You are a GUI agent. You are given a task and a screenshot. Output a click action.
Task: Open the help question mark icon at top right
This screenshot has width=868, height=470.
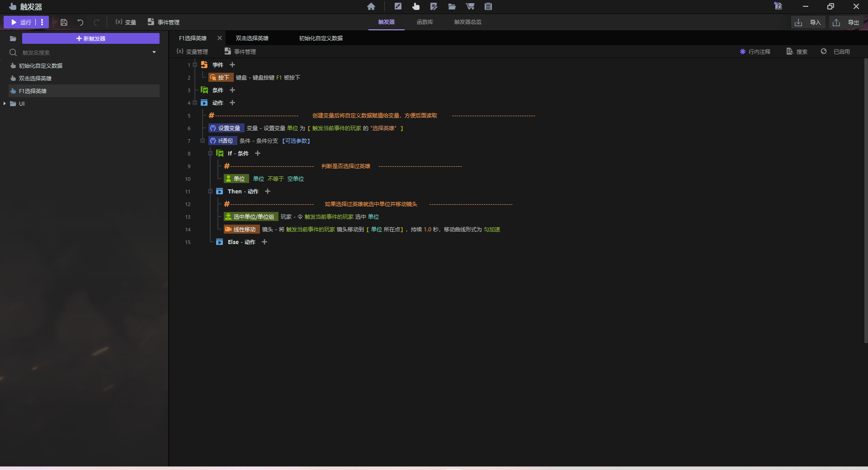[x=778, y=6]
